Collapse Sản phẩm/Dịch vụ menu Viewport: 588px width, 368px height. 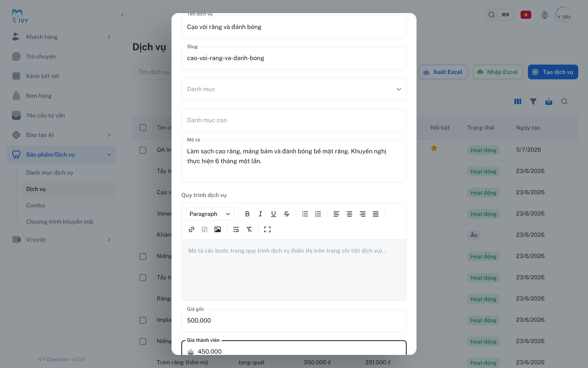tap(61, 155)
